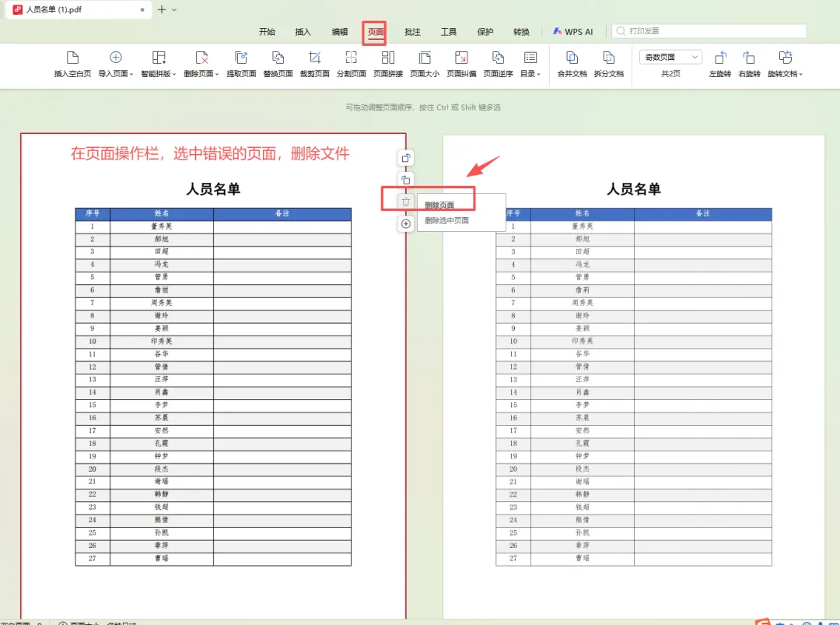Click the plus insert icon beside the first page

[405, 224]
